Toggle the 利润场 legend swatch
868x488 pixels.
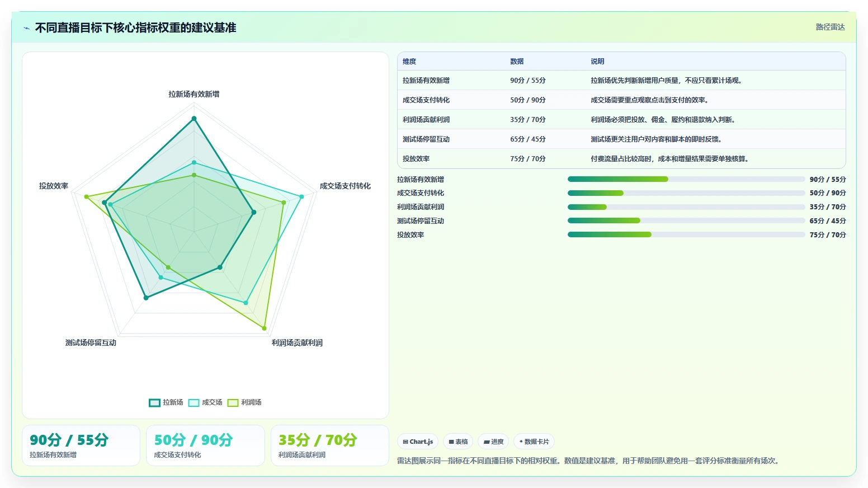click(x=233, y=402)
